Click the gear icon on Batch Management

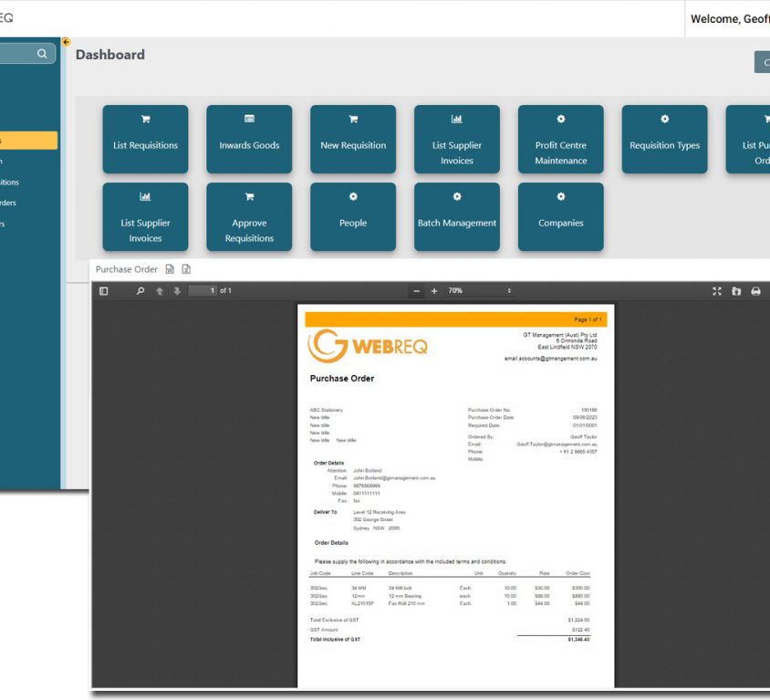point(457,196)
